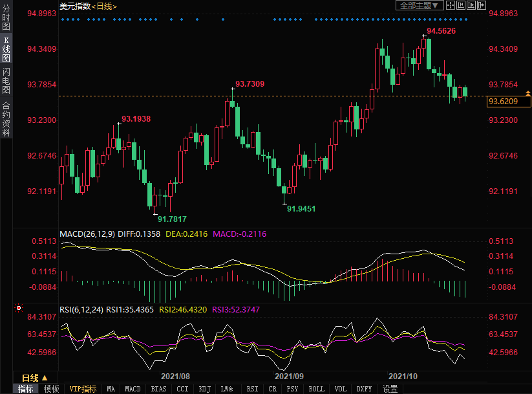Expand the 日线 period selector at bottom left

click(34, 378)
